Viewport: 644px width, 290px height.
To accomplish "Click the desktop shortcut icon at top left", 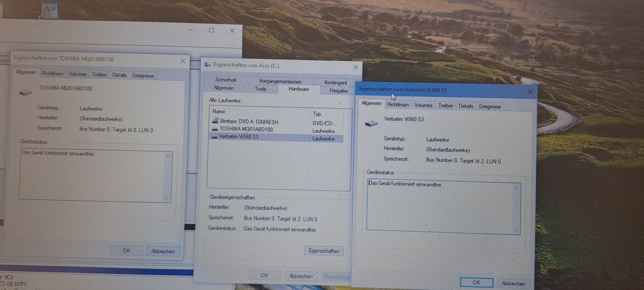I will [49, 10].
